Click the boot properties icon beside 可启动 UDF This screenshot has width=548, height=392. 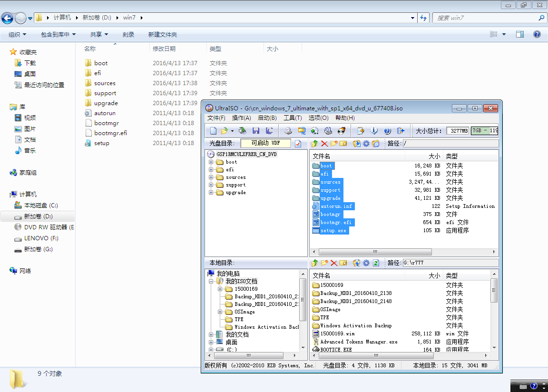pyautogui.click(x=298, y=144)
